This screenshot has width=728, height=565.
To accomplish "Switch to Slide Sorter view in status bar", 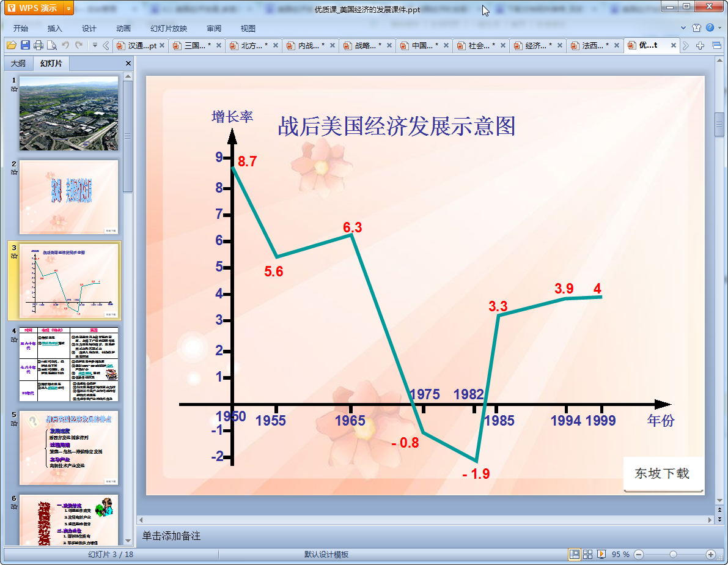I will [x=588, y=554].
